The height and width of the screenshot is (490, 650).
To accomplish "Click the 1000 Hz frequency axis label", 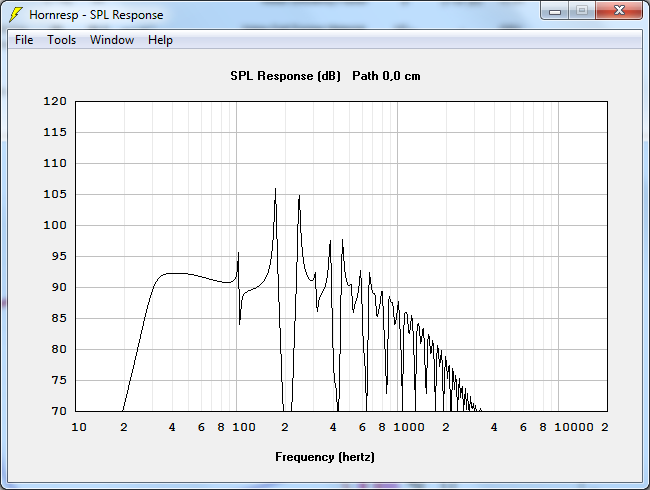I will click(x=409, y=427).
